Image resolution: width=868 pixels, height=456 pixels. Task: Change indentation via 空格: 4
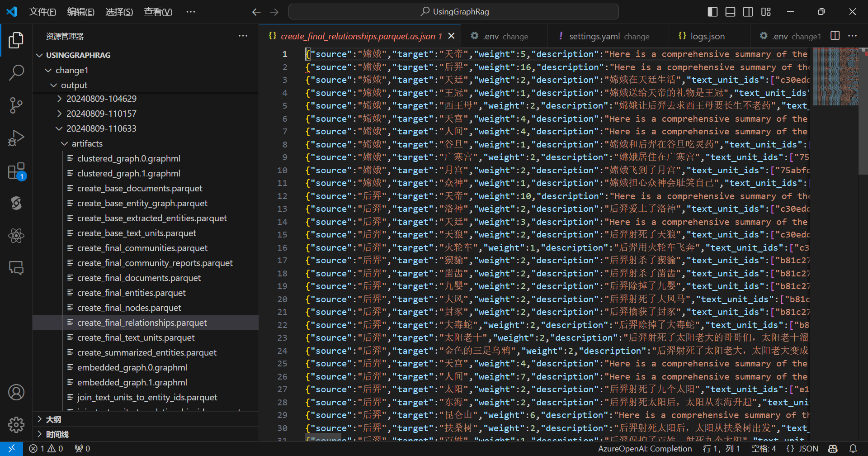point(764,448)
